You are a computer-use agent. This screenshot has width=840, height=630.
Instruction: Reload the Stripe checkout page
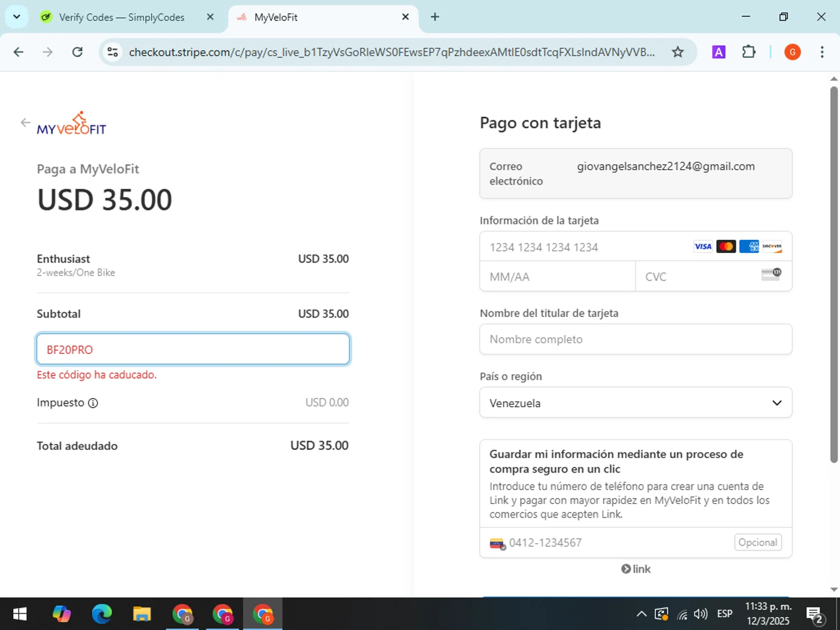click(x=77, y=52)
